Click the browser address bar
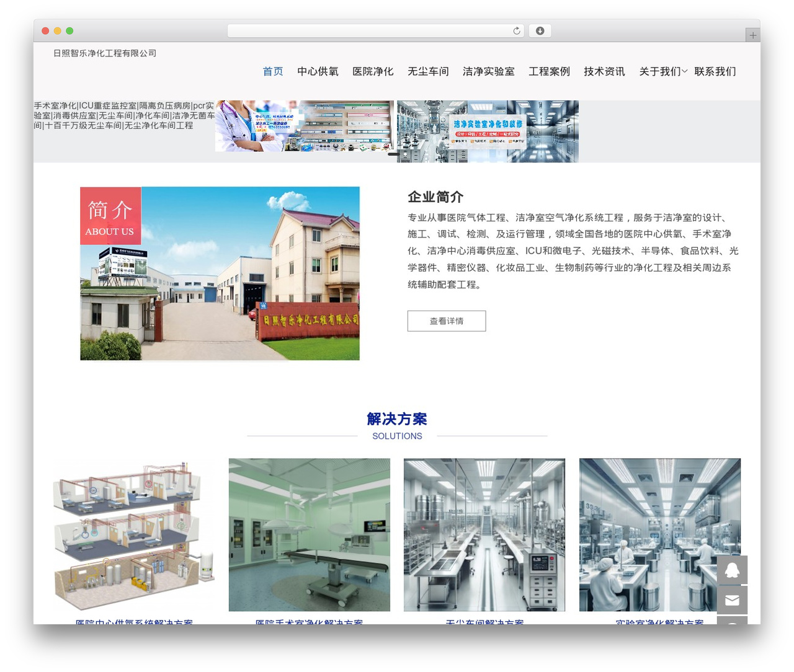Viewport: 794px width, 672px height. pyautogui.click(x=375, y=31)
